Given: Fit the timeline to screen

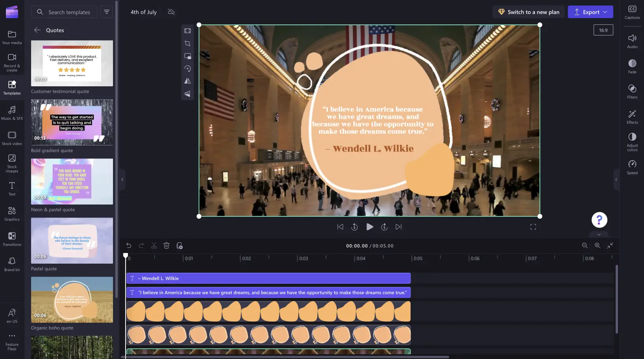Looking at the screenshot, I should 610,246.
